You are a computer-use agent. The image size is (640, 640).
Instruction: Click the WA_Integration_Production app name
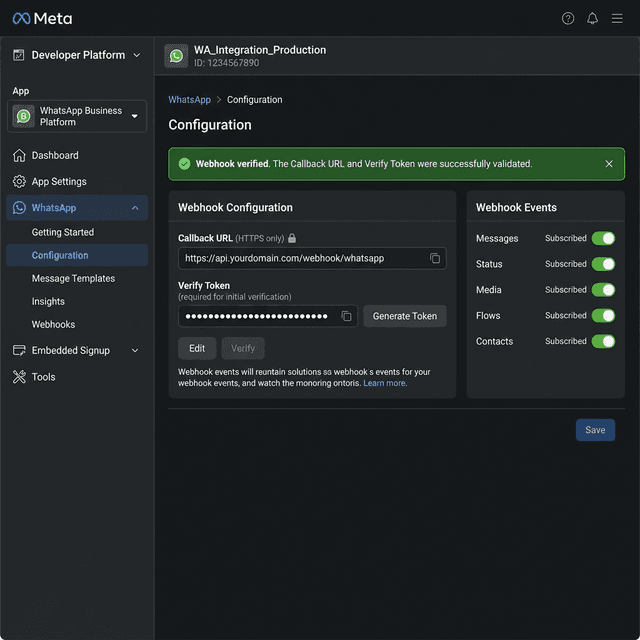pos(260,50)
